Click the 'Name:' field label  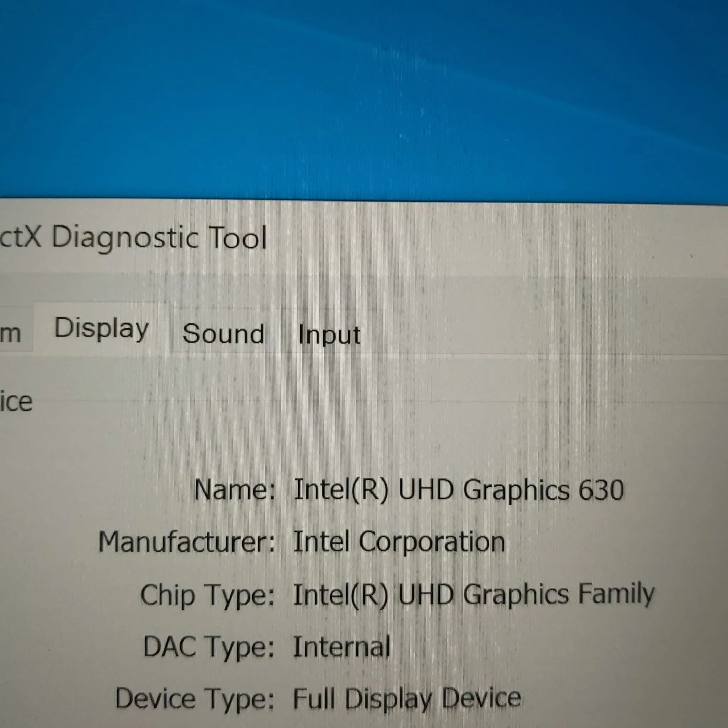tap(235, 490)
